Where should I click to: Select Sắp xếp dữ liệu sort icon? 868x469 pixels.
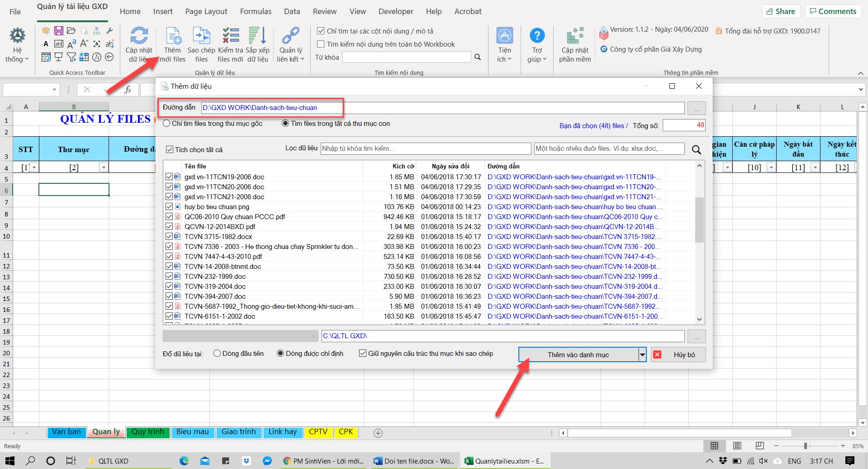click(257, 36)
